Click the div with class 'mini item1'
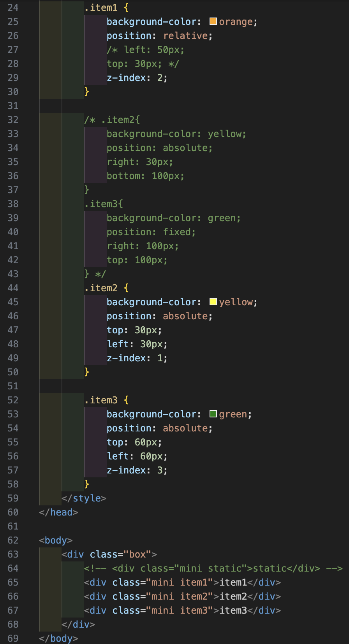The width and height of the screenshot is (349, 644). point(182,582)
